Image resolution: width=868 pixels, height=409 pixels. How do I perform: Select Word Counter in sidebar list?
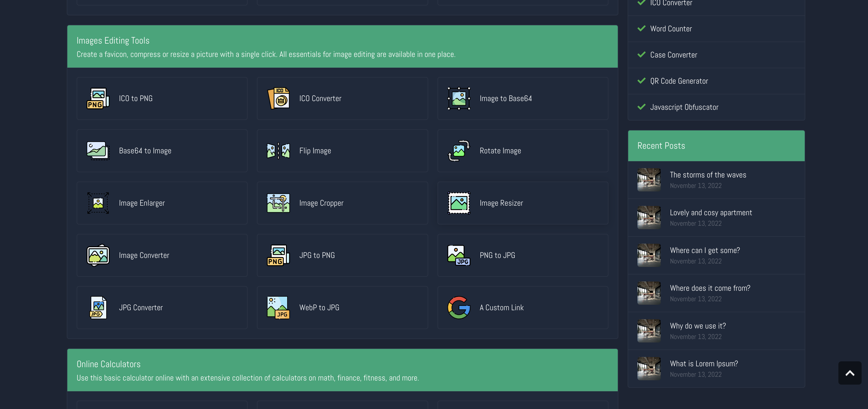pyautogui.click(x=671, y=29)
